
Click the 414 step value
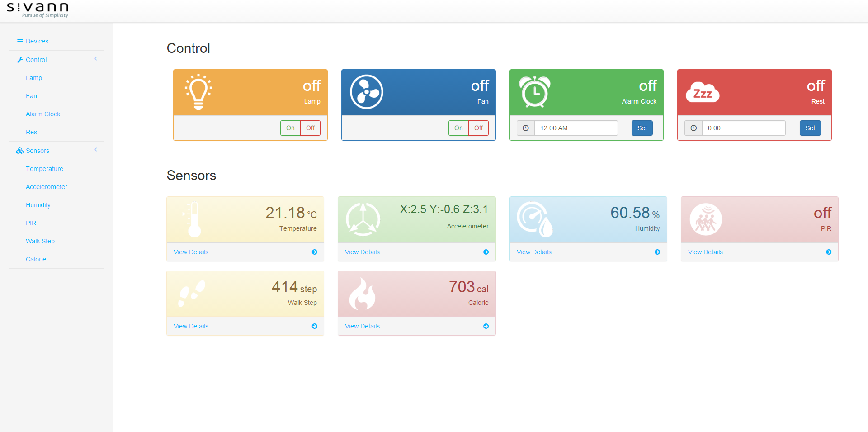coord(294,287)
